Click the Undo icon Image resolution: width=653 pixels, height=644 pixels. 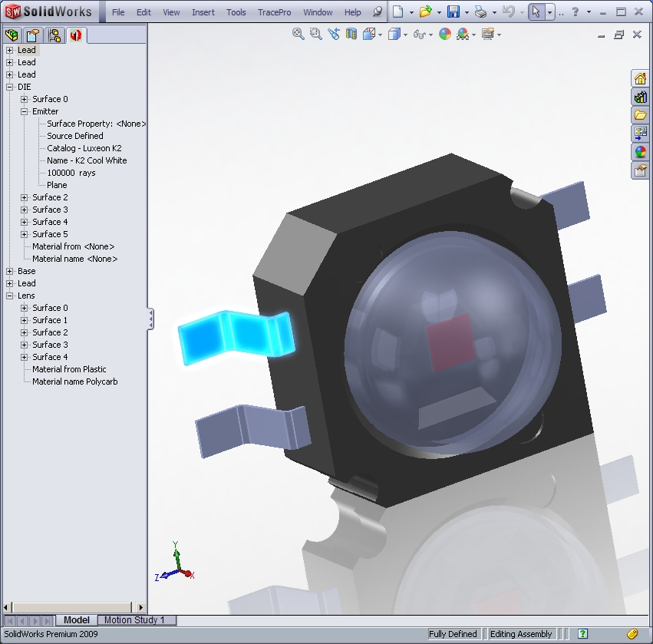tap(507, 12)
